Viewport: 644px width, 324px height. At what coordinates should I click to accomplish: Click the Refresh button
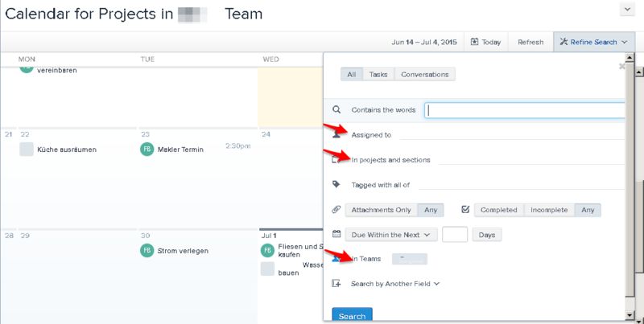(530, 42)
